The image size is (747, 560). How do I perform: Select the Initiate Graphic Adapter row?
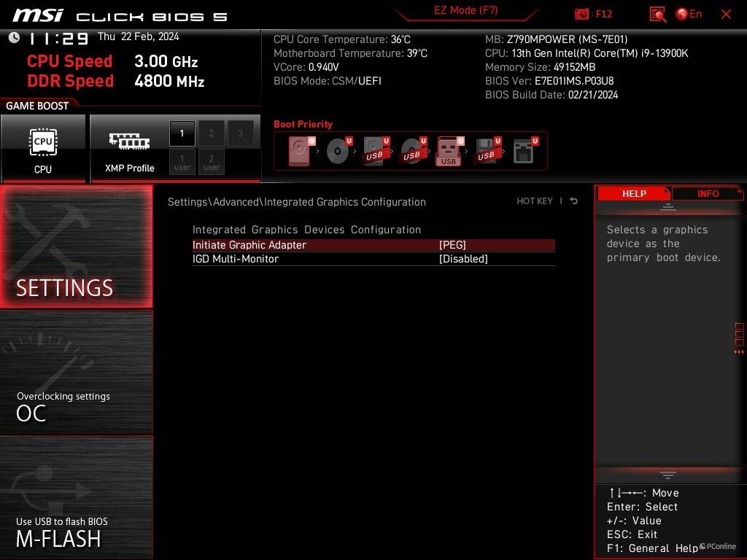pos(373,245)
